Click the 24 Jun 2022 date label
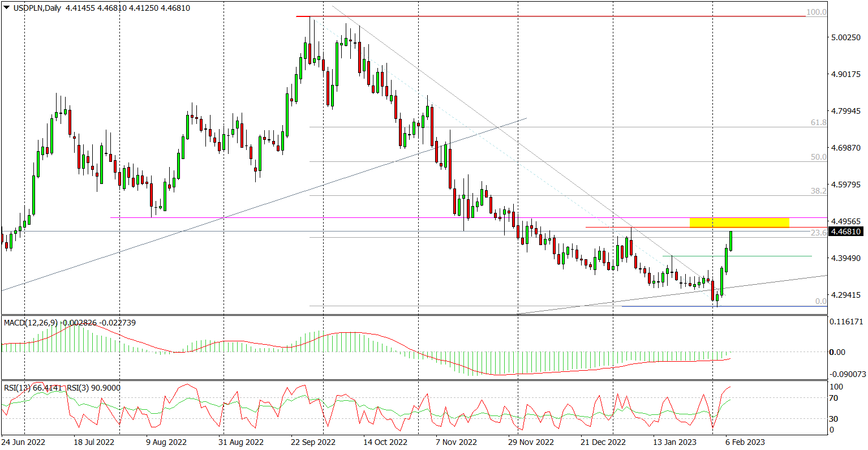The width and height of the screenshot is (868, 450). [23, 441]
